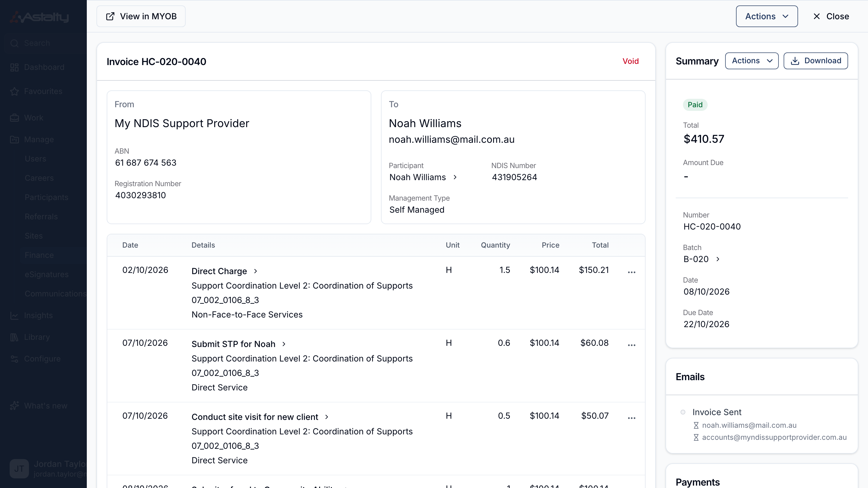The height and width of the screenshot is (488, 868).
Task: Click accounts@myndissupportprovider.com.au recipient
Action: point(774,437)
